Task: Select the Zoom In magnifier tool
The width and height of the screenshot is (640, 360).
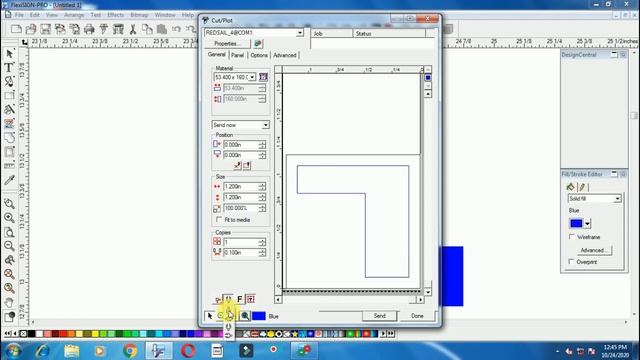Action: pos(9,218)
